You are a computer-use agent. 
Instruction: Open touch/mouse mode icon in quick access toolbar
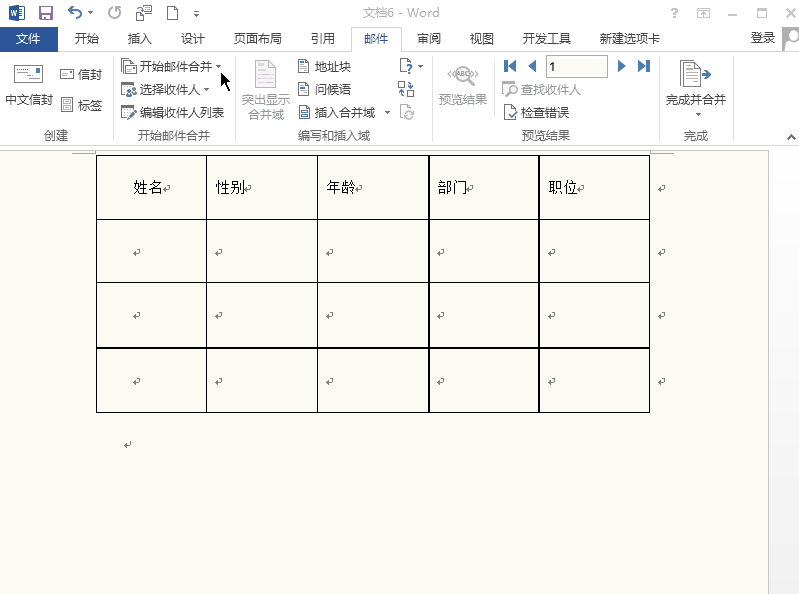pos(144,13)
